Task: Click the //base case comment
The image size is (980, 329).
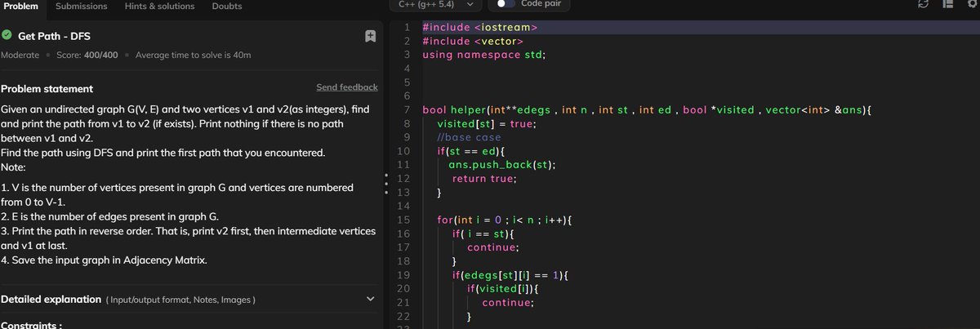Action: coord(469,137)
